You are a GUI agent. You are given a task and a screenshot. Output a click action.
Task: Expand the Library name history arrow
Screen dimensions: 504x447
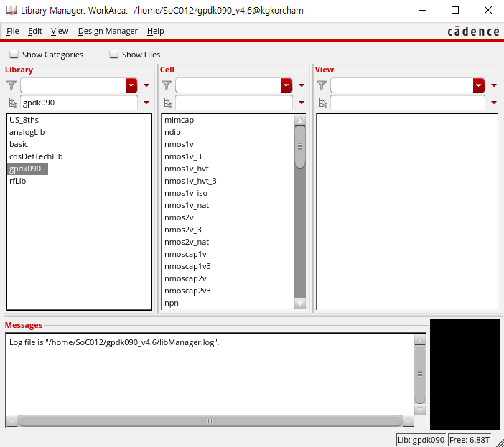click(x=146, y=103)
